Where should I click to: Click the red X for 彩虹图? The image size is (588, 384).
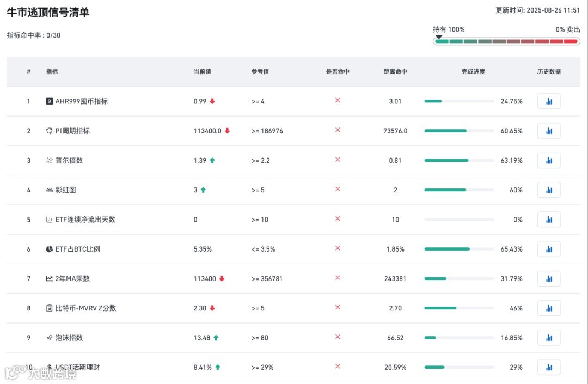coord(338,189)
